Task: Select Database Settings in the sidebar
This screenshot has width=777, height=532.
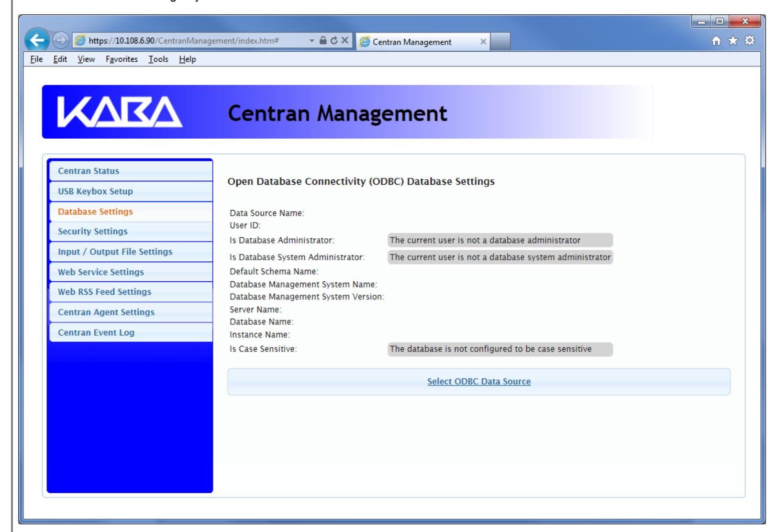Action: pos(131,211)
